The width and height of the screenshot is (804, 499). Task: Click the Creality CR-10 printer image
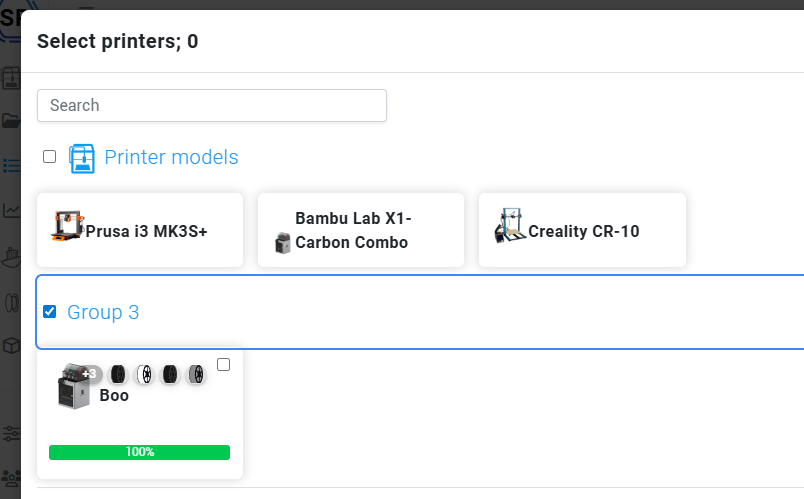point(510,225)
